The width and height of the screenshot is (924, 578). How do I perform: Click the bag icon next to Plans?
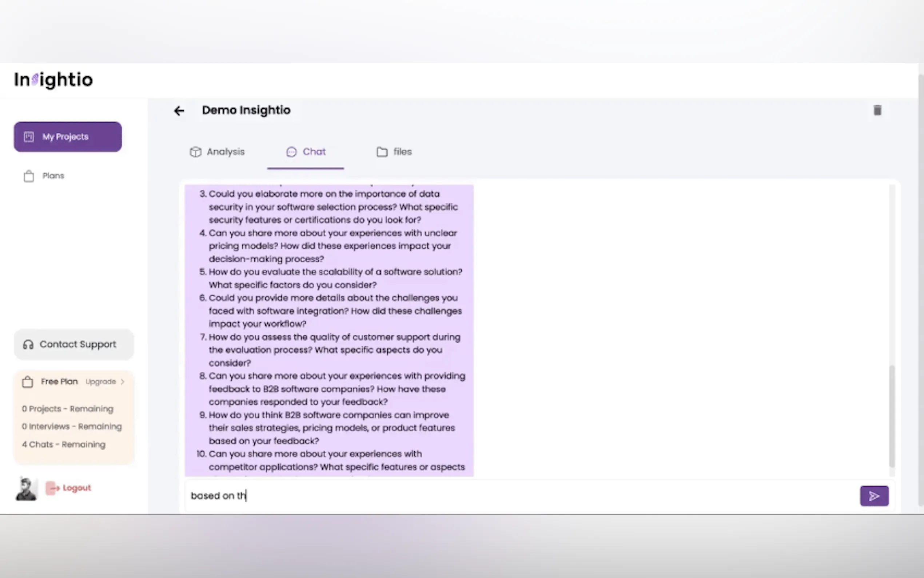(x=28, y=176)
